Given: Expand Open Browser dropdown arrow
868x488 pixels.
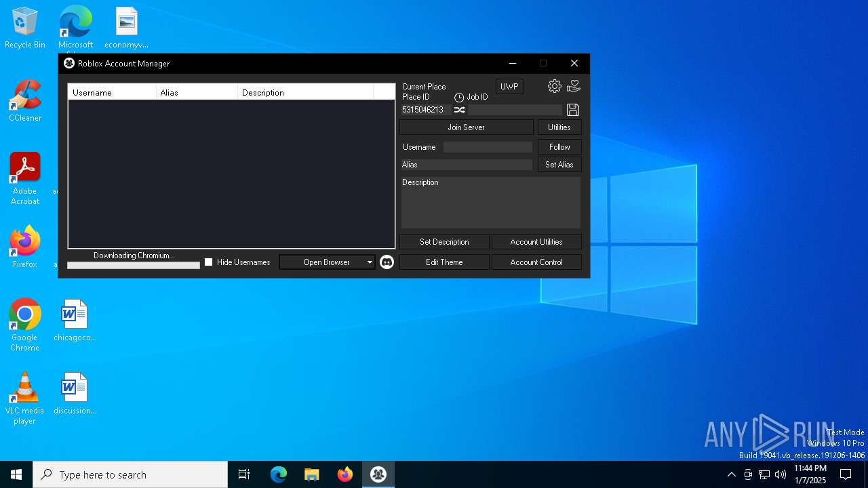Looking at the screenshot, I should [x=370, y=262].
